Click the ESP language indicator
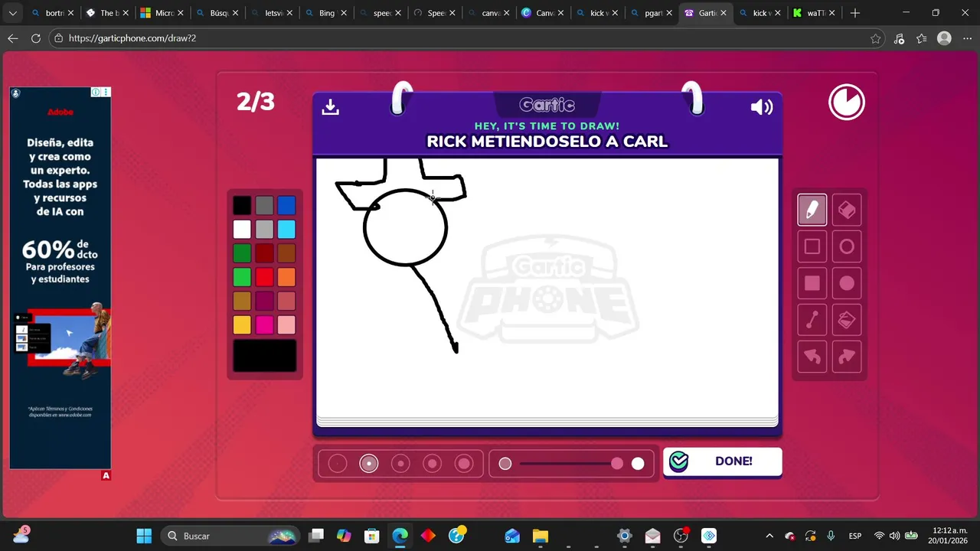Image resolution: width=980 pixels, height=551 pixels. [x=855, y=536]
